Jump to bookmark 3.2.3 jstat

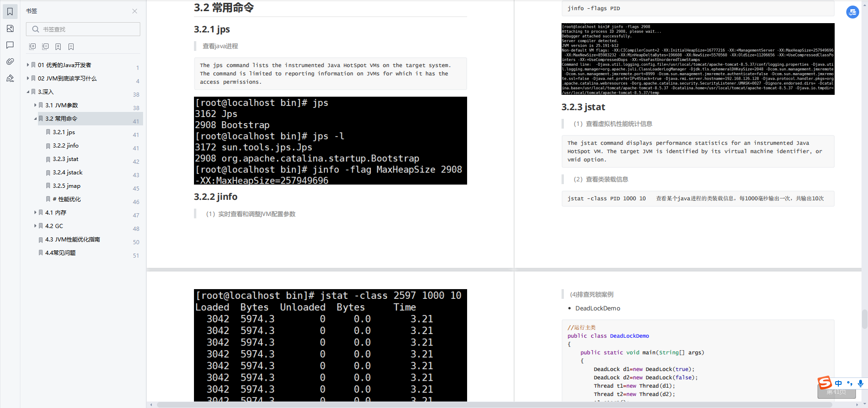66,159
